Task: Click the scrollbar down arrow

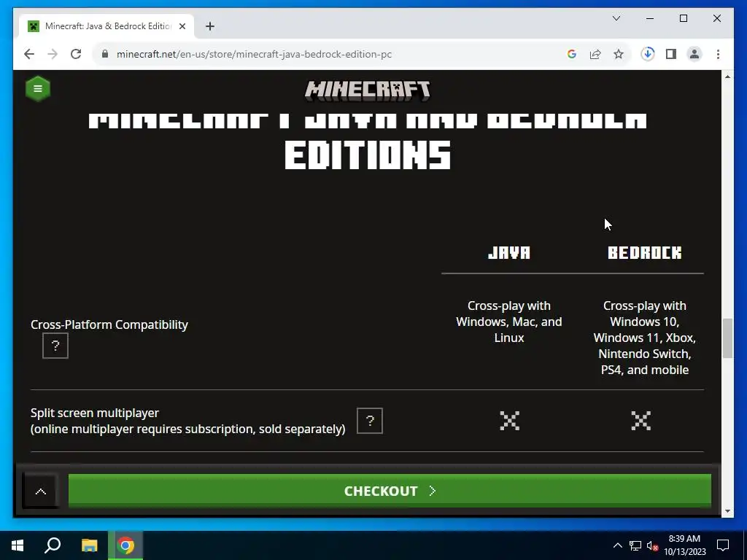Action: click(x=727, y=511)
